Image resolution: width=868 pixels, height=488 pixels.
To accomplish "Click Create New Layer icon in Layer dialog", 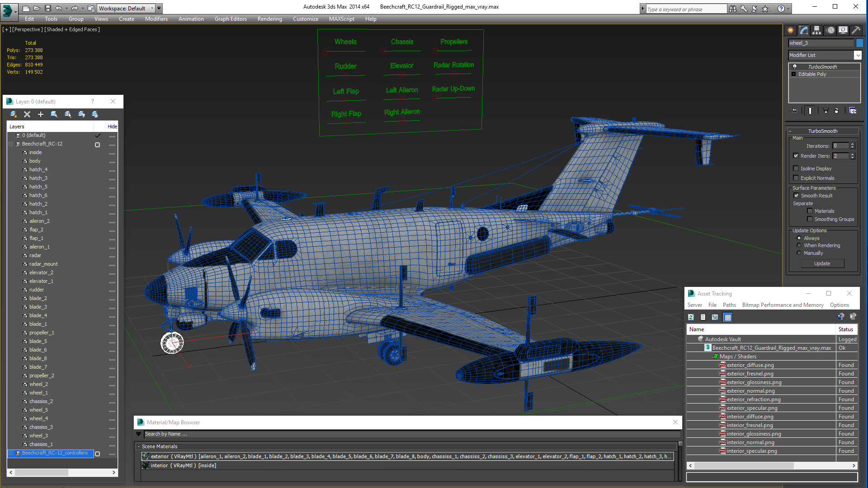I will coord(14,114).
